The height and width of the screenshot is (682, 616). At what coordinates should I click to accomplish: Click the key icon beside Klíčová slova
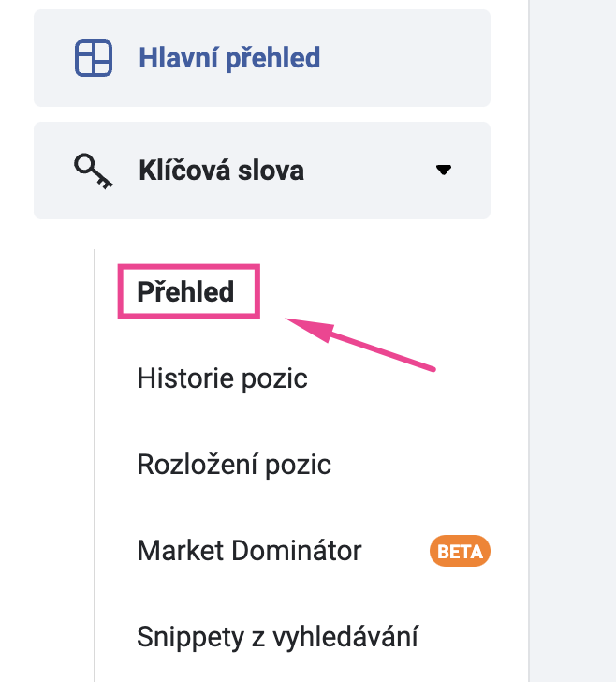pyautogui.click(x=93, y=170)
